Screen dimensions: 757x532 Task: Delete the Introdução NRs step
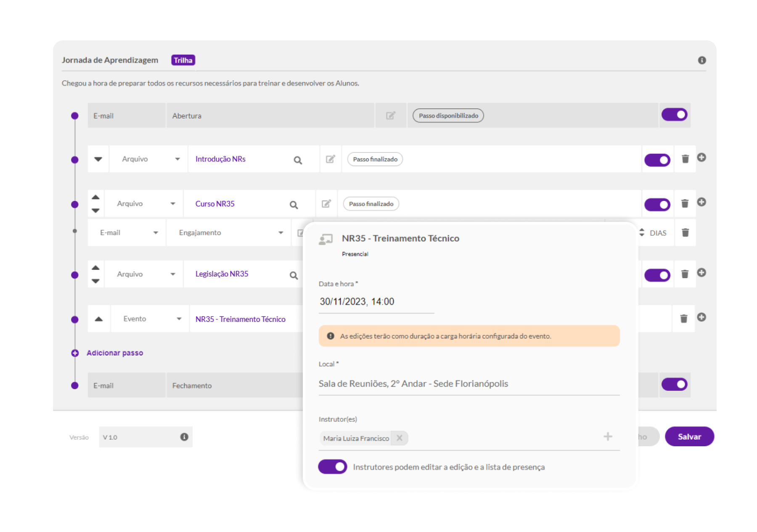(685, 159)
